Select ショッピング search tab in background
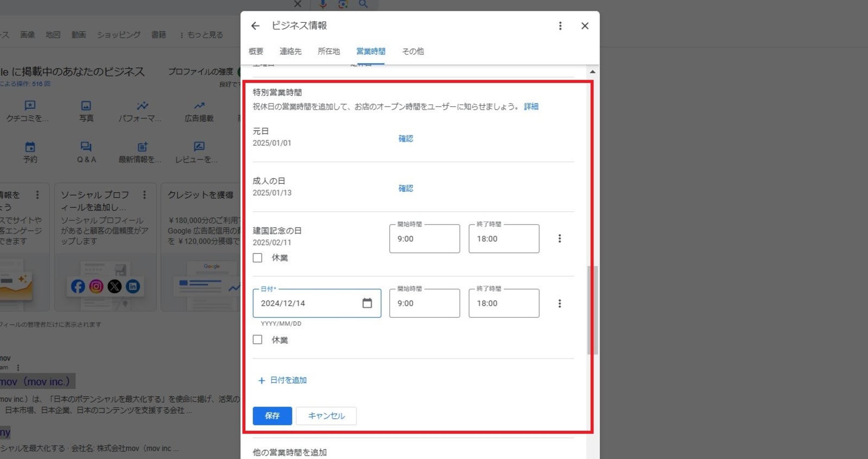The image size is (868, 459). pyautogui.click(x=119, y=35)
